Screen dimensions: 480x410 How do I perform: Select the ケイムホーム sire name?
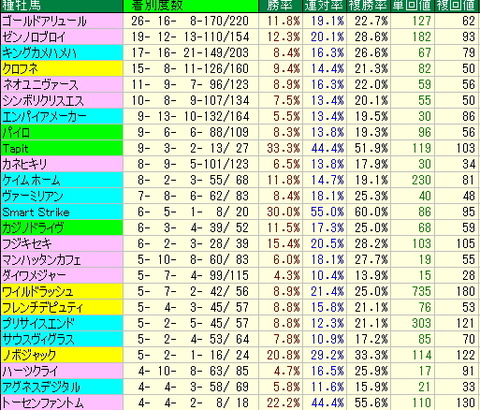31,180
